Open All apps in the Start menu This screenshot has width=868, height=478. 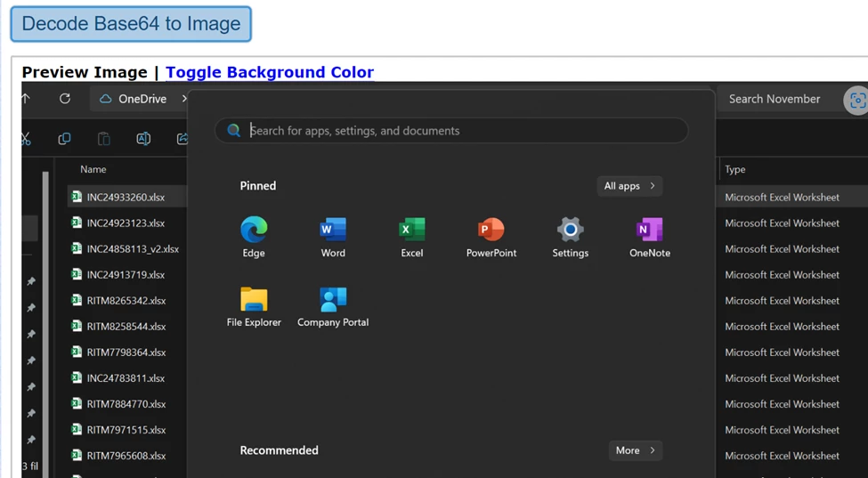(x=629, y=186)
